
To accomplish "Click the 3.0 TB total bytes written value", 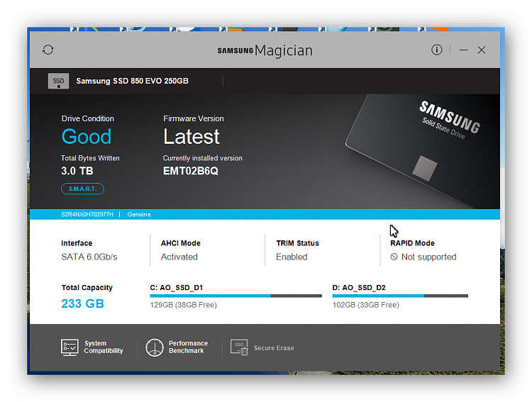I will tap(77, 171).
